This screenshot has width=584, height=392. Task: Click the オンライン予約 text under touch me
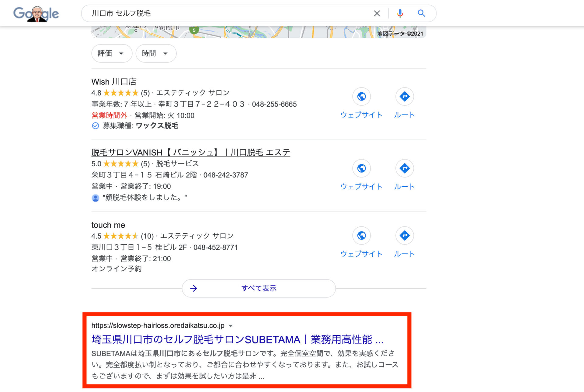[116, 269]
